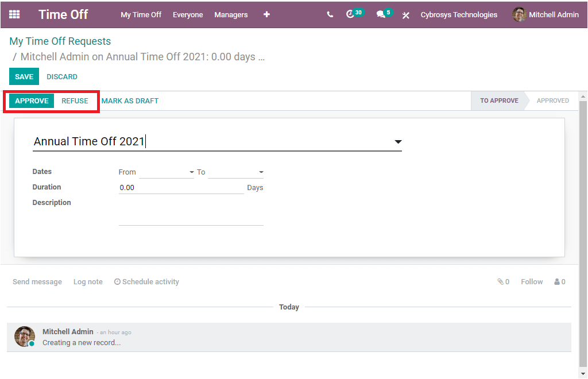The width and height of the screenshot is (588, 379).
Task: Click the Description text field
Action: coord(191,212)
